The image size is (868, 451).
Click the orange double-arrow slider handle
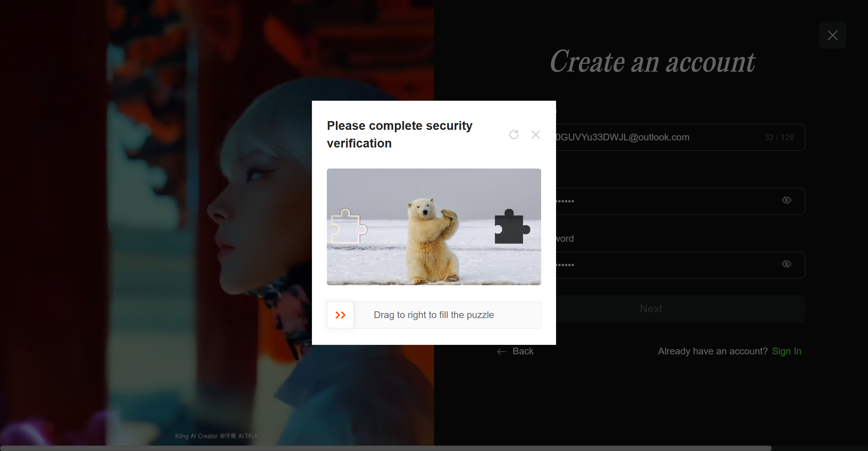click(340, 315)
